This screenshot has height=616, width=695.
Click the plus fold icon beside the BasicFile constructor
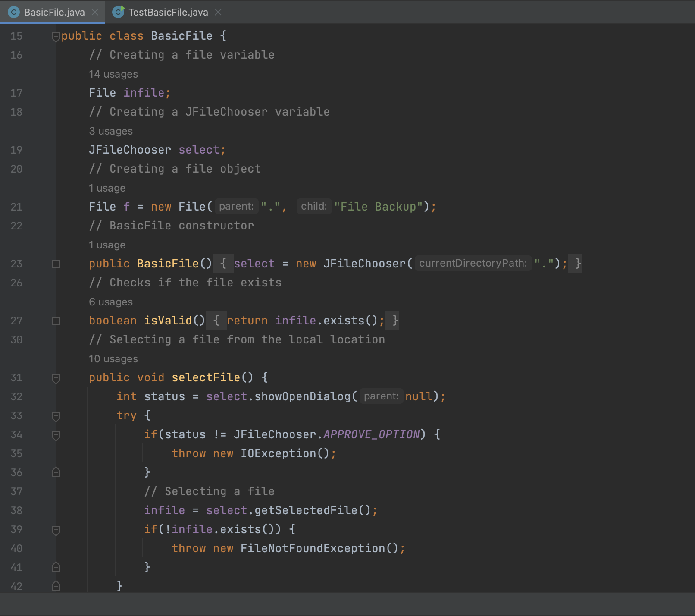coord(56,264)
